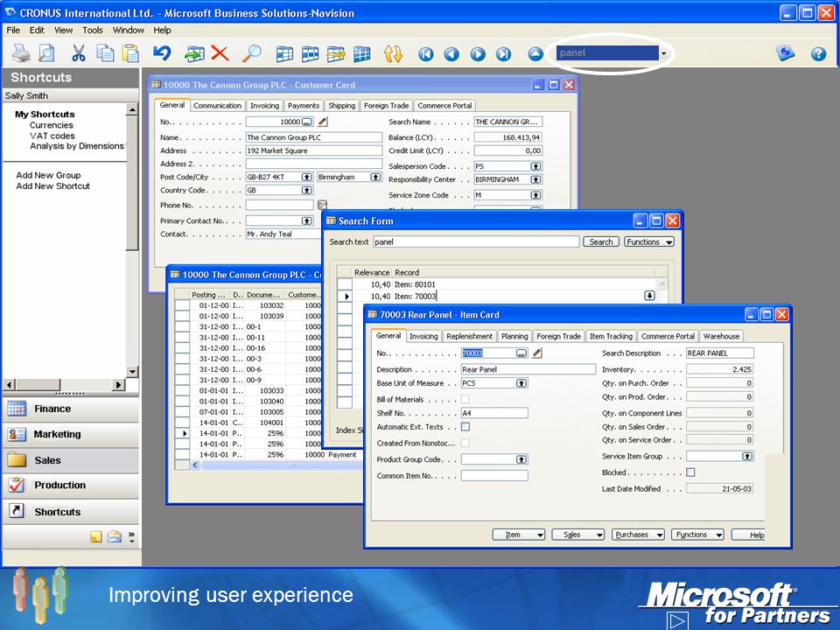Click the red X Delete icon
Image resolution: width=840 pixels, height=630 pixels.
[220, 53]
